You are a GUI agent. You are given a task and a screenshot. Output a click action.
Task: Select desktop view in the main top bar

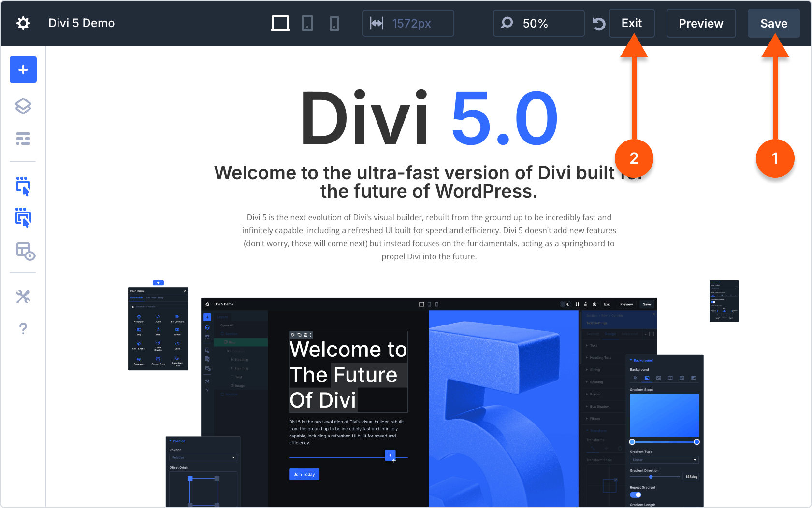[280, 23]
